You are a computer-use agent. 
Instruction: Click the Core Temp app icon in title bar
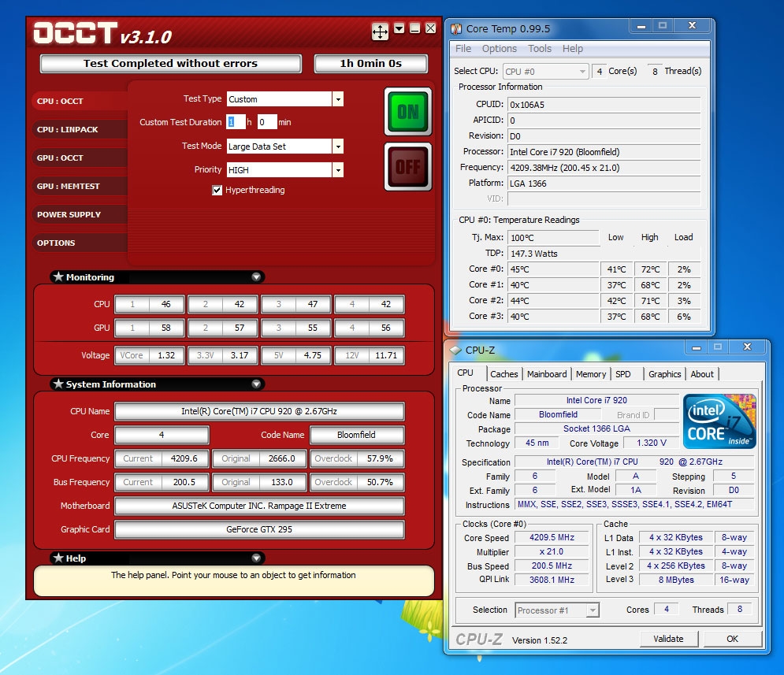pos(456,29)
